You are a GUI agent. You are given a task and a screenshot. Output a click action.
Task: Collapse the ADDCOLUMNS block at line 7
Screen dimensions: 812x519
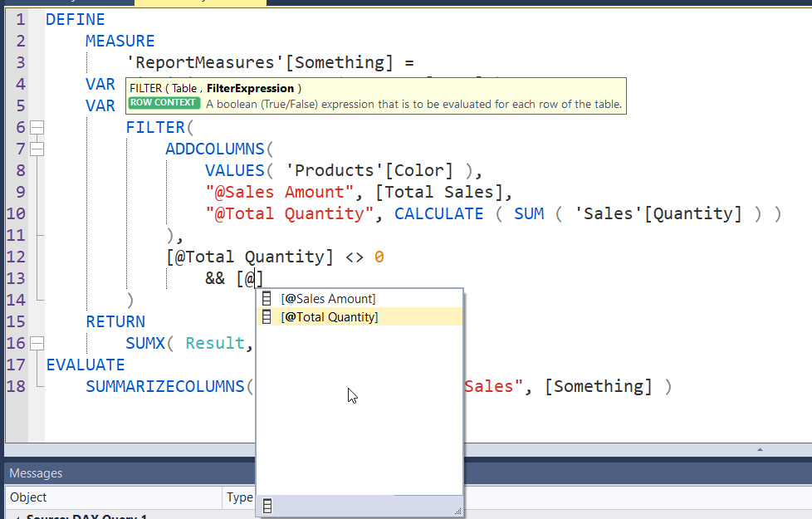[37, 149]
